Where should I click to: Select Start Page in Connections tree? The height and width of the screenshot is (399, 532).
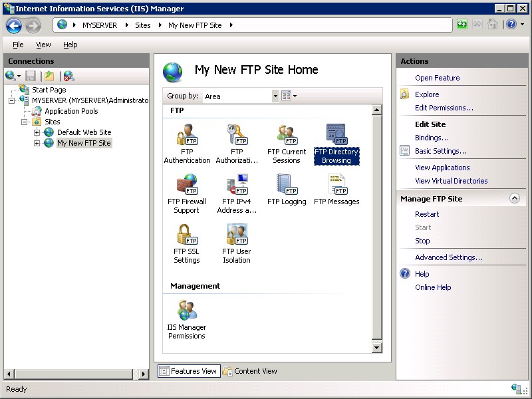coord(49,90)
